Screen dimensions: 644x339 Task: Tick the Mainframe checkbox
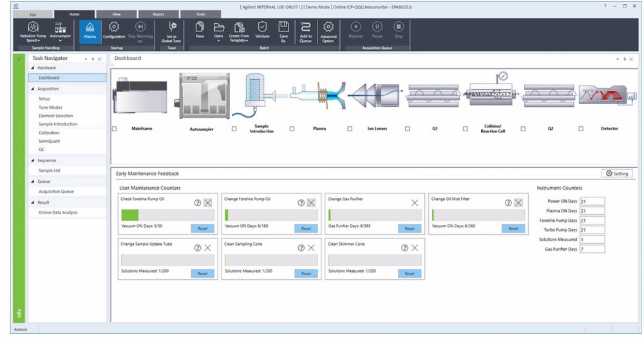coord(115,129)
